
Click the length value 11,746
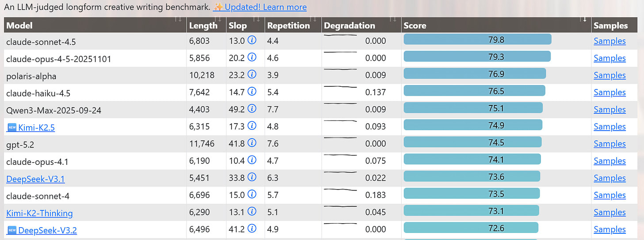[x=202, y=143]
